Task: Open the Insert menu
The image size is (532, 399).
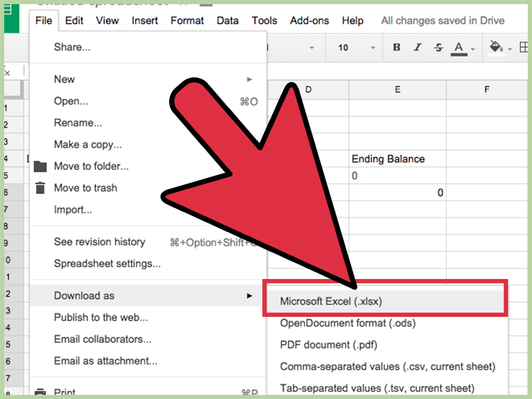Action: (144, 21)
